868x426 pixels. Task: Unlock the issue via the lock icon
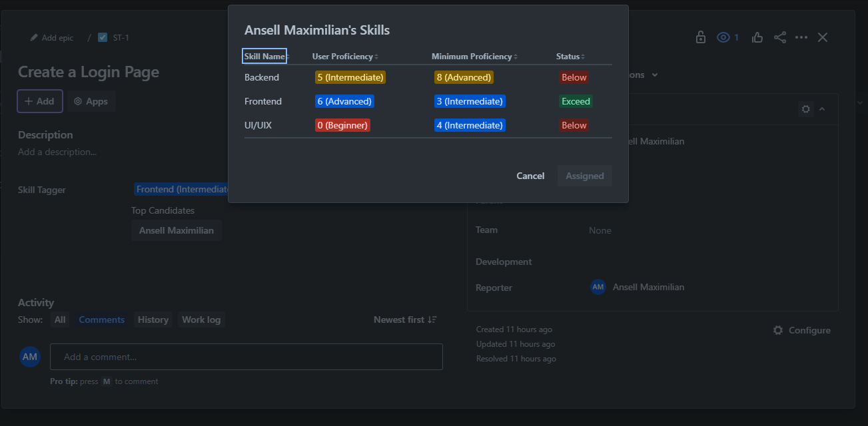700,37
